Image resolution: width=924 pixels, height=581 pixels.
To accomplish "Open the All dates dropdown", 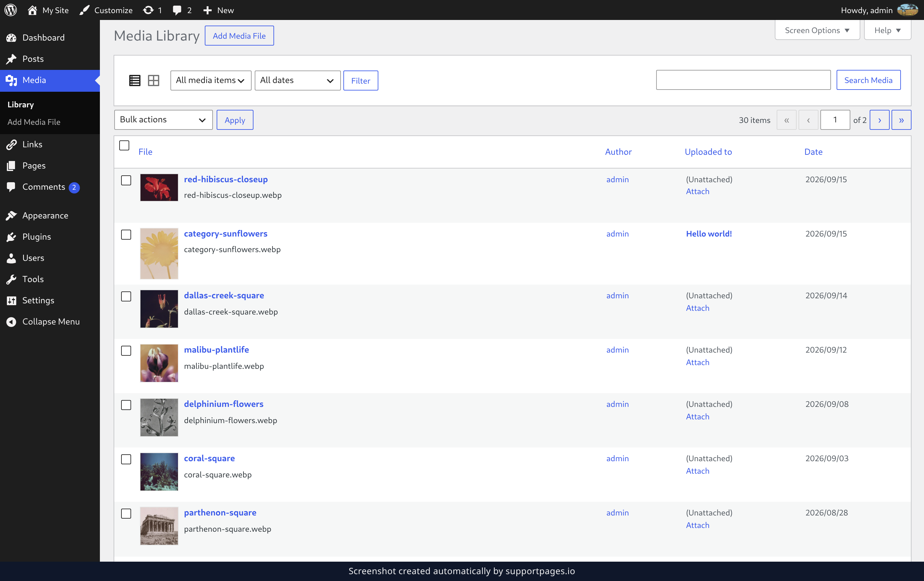I will 297,81.
